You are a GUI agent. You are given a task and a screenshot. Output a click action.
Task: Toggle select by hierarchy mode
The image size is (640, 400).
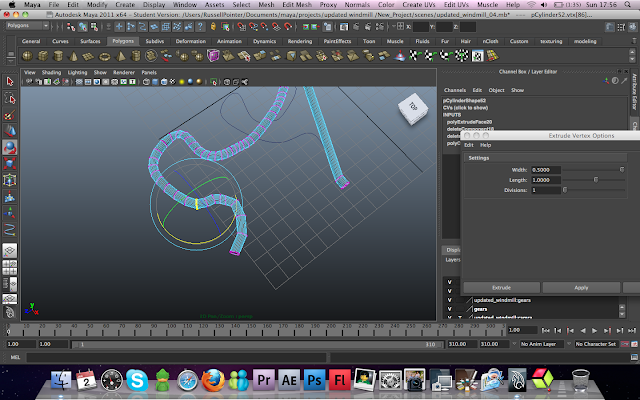pos(71,27)
